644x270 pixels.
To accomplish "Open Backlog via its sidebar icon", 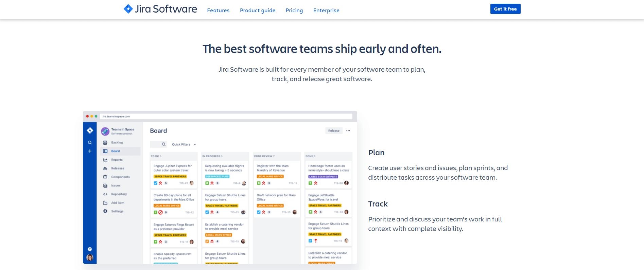I will pyautogui.click(x=105, y=143).
